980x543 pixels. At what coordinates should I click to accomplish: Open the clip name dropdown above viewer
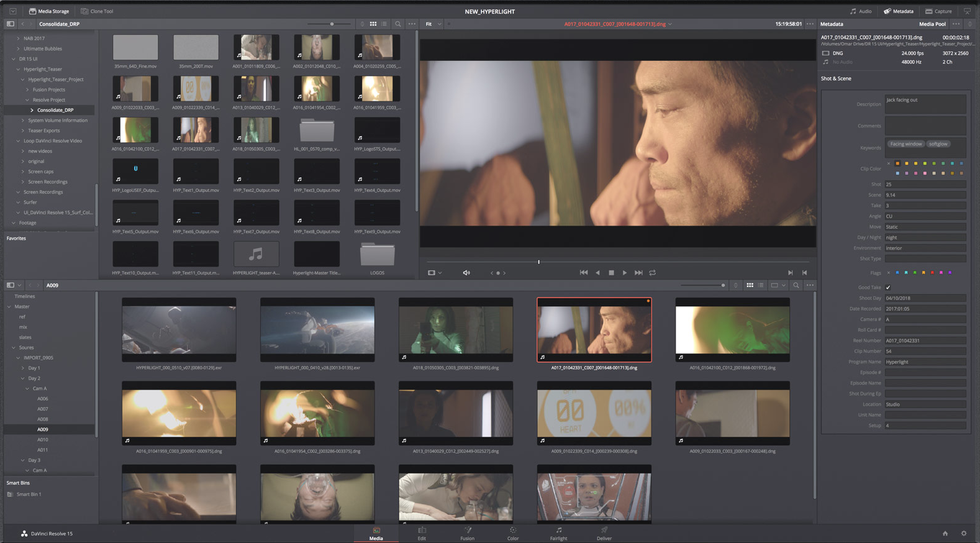point(670,24)
